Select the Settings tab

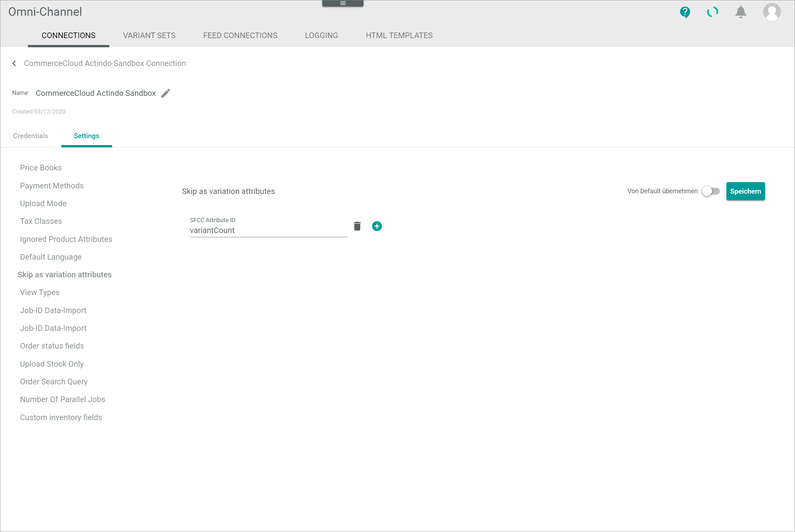coord(87,136)
